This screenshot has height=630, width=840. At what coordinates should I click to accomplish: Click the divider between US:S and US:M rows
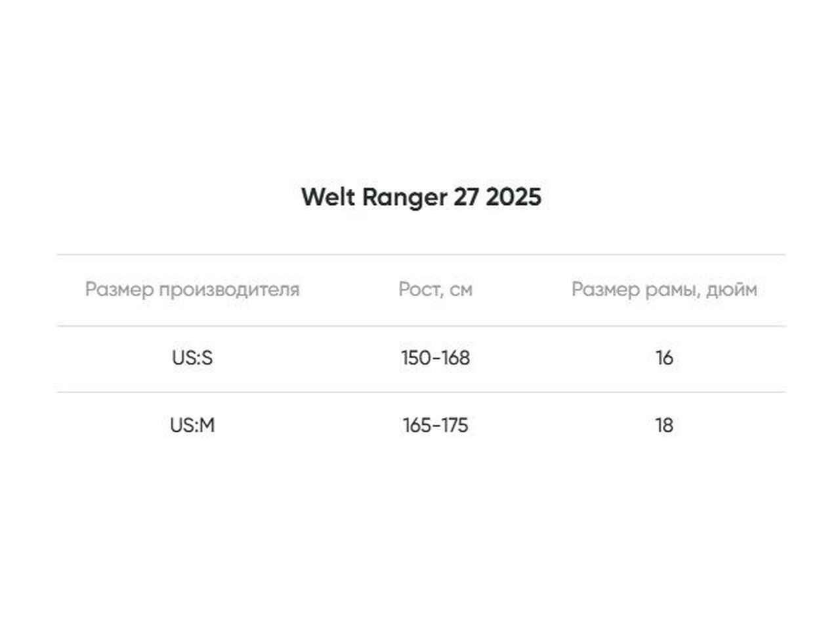pos(421,392)
